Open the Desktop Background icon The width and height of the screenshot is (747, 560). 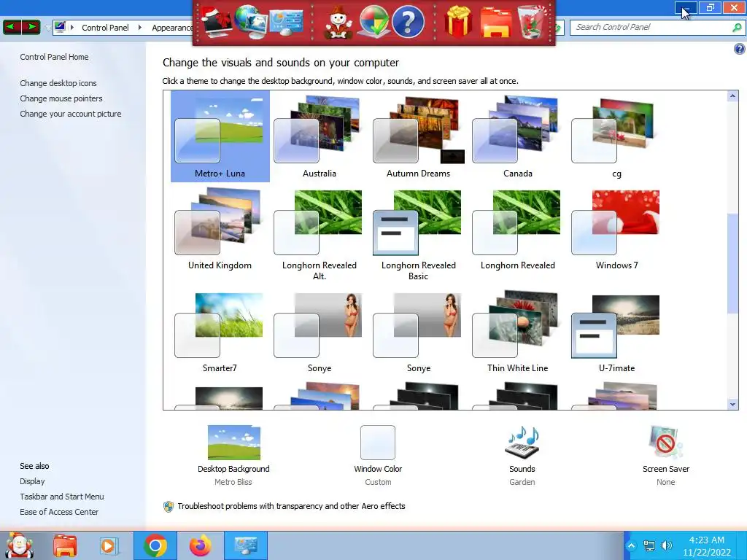point(234,443)
